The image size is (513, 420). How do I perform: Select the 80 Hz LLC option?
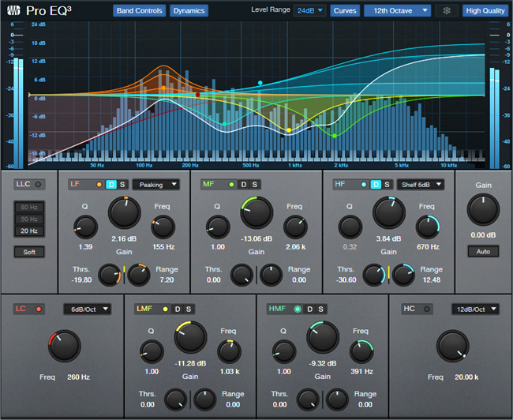(x=29, y=207)
